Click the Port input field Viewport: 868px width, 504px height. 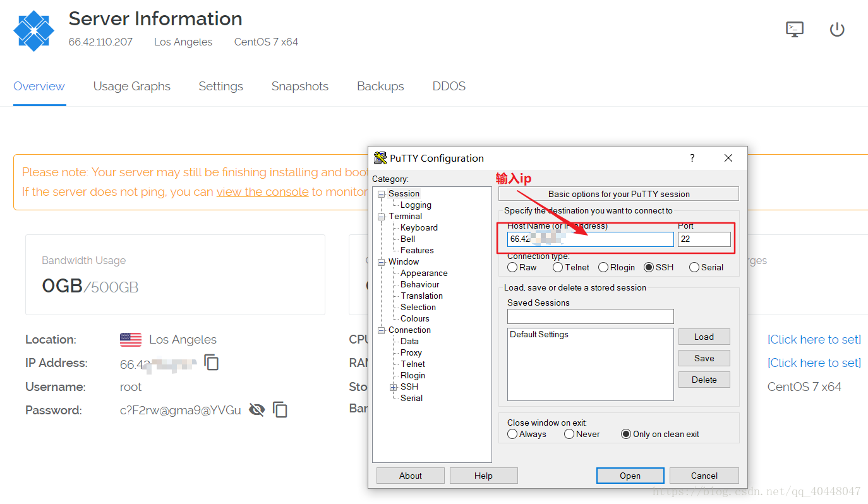pos(704,239)
